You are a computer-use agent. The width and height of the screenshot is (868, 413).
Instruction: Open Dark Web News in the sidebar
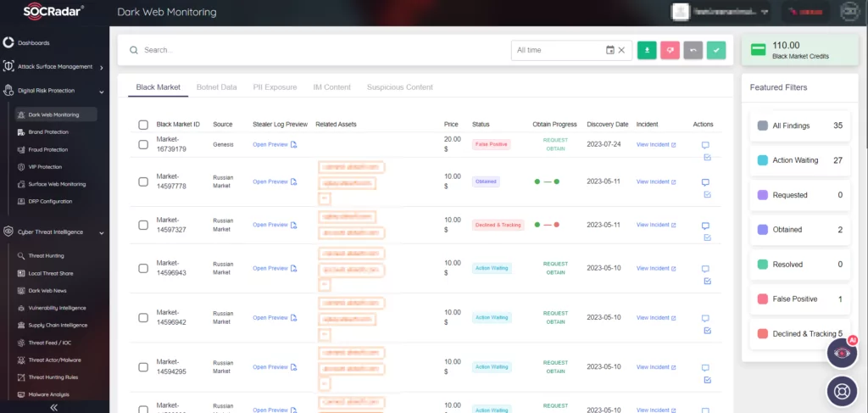47,291
